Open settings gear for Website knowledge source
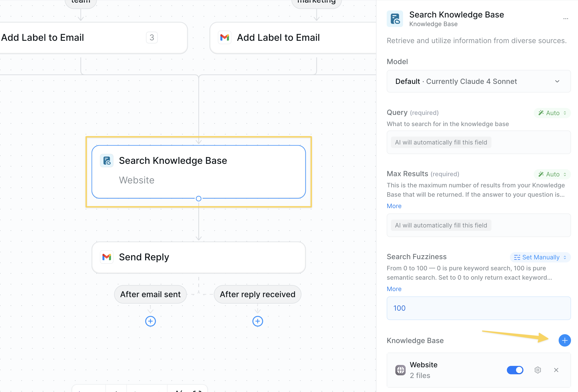578x392 pixels. click(x=537, y=370)
